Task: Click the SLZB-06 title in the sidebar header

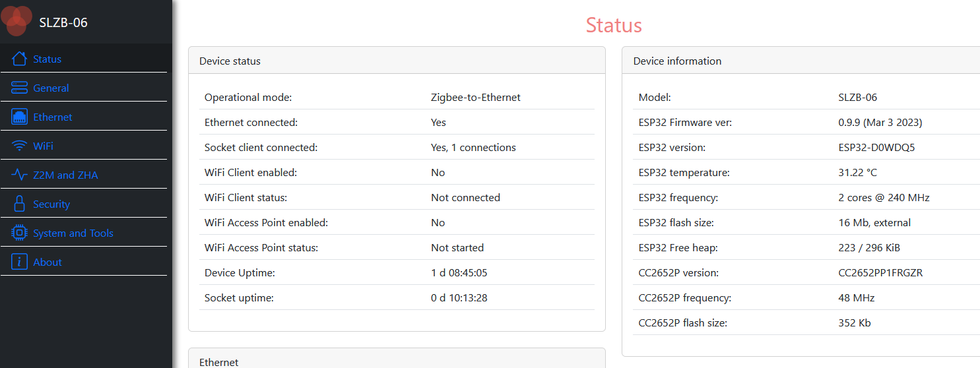Action: point(63,22)
